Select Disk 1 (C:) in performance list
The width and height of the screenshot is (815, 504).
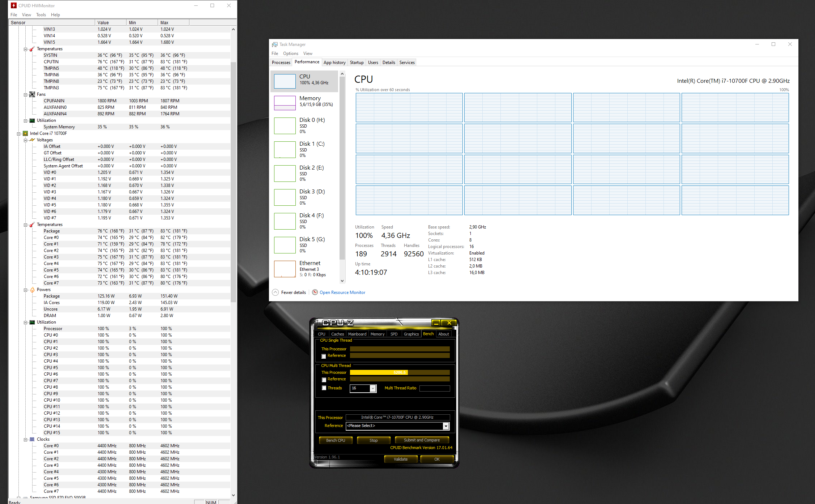coord(304,149)
